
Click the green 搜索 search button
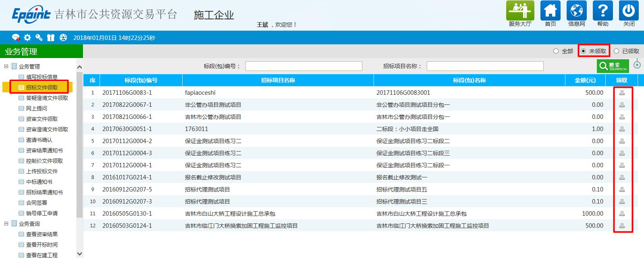pyautogui.click(x=613, y=66)
